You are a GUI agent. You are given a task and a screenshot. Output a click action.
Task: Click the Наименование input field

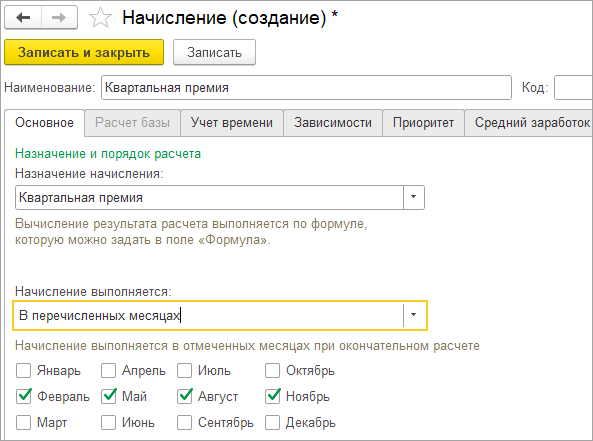(x=306, y=88)
